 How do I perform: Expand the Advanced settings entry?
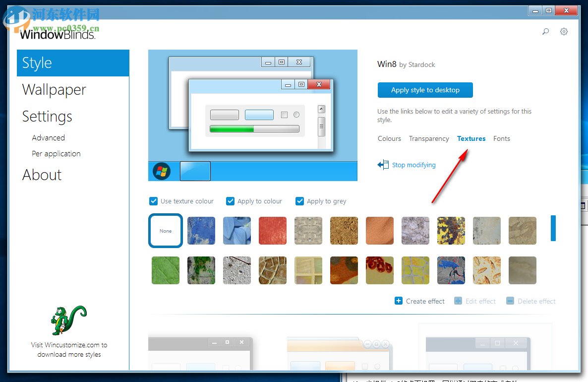[48, 137]
